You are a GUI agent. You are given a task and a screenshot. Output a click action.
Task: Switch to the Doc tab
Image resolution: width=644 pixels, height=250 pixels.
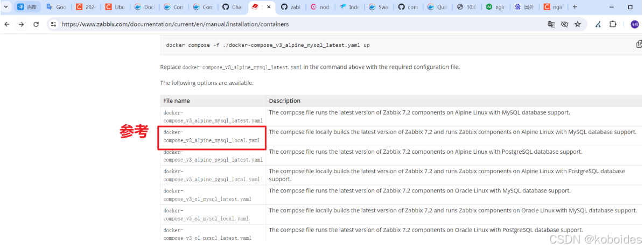tap(144, 7)
